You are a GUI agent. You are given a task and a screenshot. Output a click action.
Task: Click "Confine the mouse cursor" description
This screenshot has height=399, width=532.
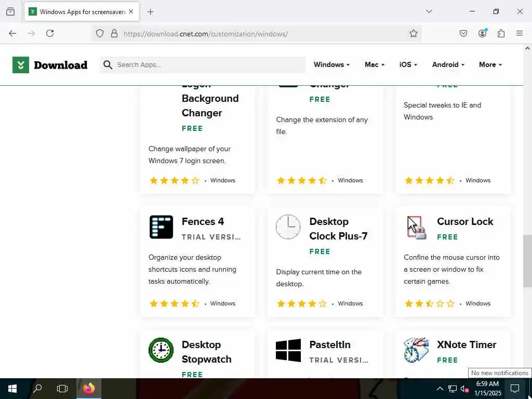tap(451, 270)
